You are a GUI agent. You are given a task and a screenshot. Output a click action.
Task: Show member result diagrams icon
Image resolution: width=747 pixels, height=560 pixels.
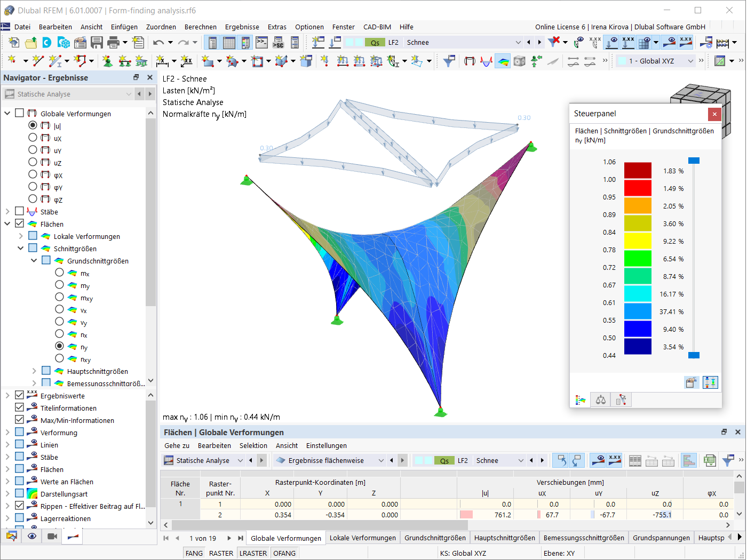tap(486, 61)
